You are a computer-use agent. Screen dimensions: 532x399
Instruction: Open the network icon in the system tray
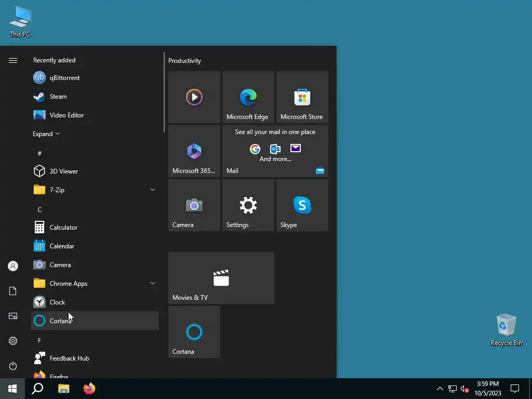(x=453, y=389)
